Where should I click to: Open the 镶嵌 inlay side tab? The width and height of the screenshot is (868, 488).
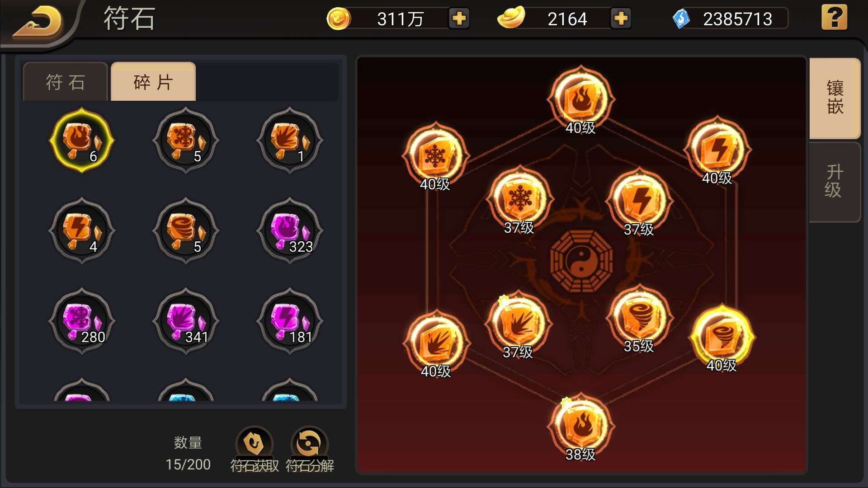click(835, 98)
